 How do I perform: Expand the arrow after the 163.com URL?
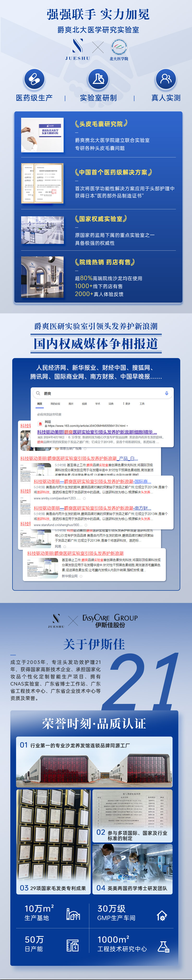point(127,426)
